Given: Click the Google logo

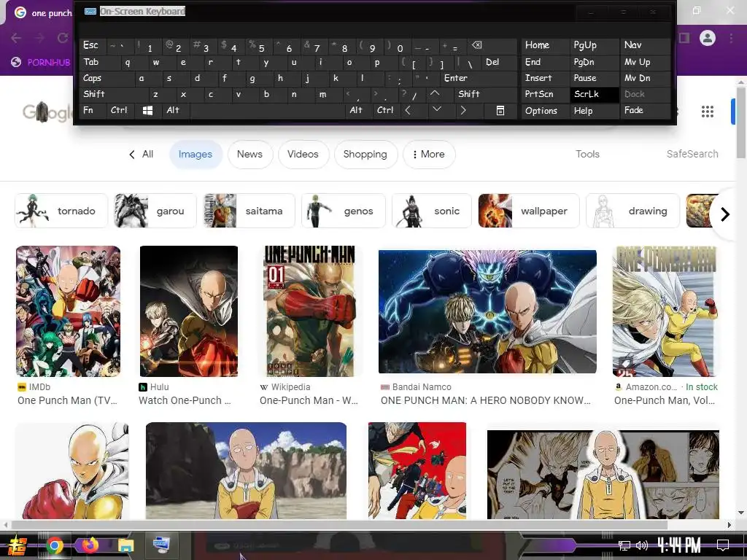Looking at the screenshot, I should tap(47, 112).
